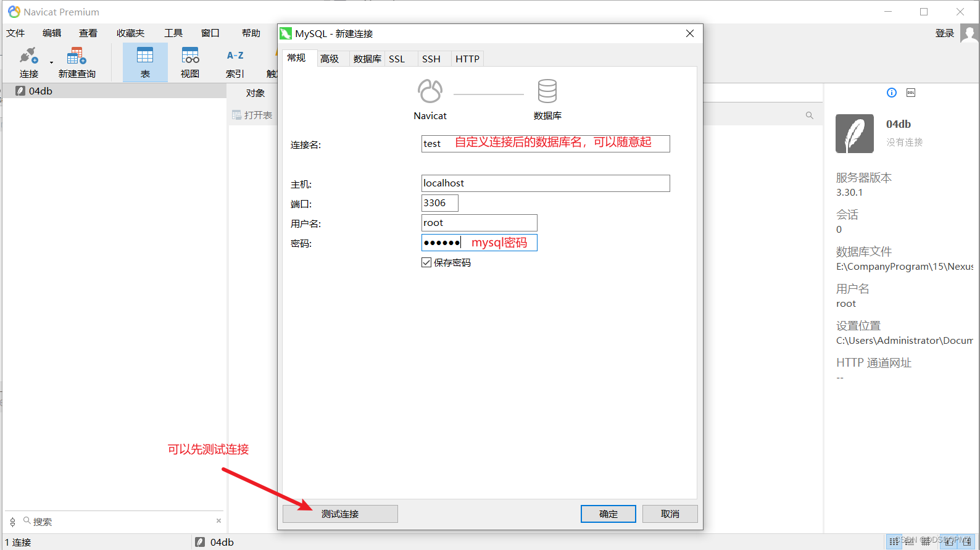This screenshot has height=550, width=980.
Task: Click the New Query (新建查询) toolbar icon
Action: tap(77, 62)
